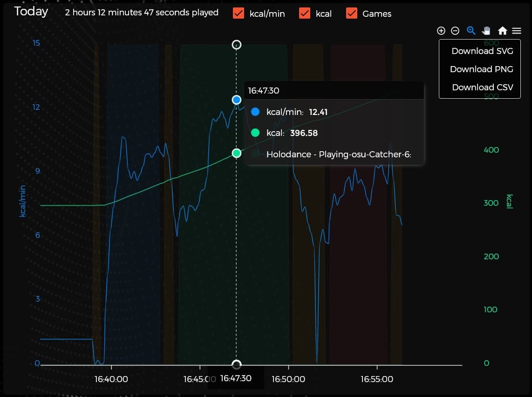Click the blue kcal/min data point marker
The height and width of the screenshot is (397, 532).
[237, 100]
